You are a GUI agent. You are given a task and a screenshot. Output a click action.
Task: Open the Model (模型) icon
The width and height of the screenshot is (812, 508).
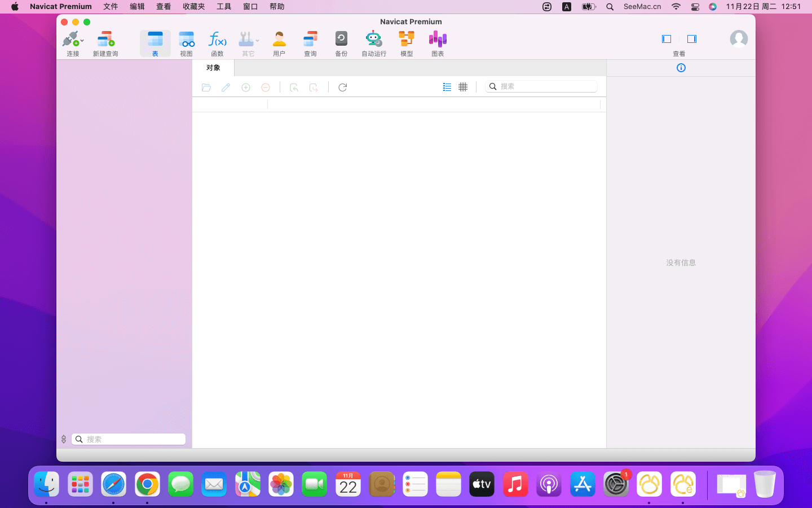(x=407, y=40)
